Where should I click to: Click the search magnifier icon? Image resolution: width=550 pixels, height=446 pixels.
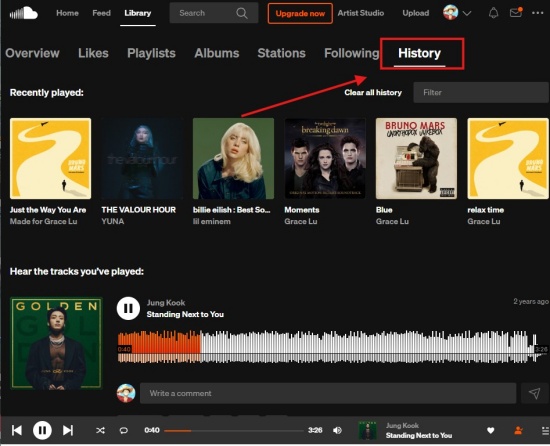click(242, 13)
